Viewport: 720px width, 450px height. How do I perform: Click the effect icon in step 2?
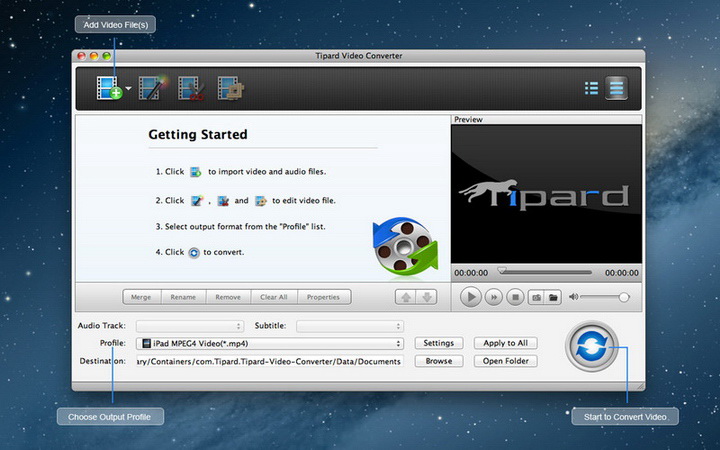[x=197, y=201]
